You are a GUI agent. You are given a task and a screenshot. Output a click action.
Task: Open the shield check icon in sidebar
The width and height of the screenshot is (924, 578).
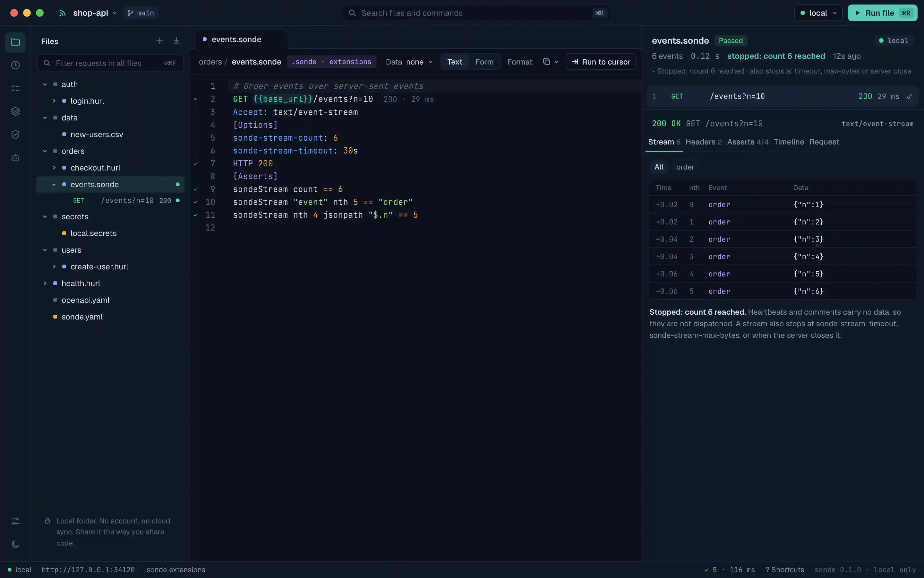(x=15, y=135)
